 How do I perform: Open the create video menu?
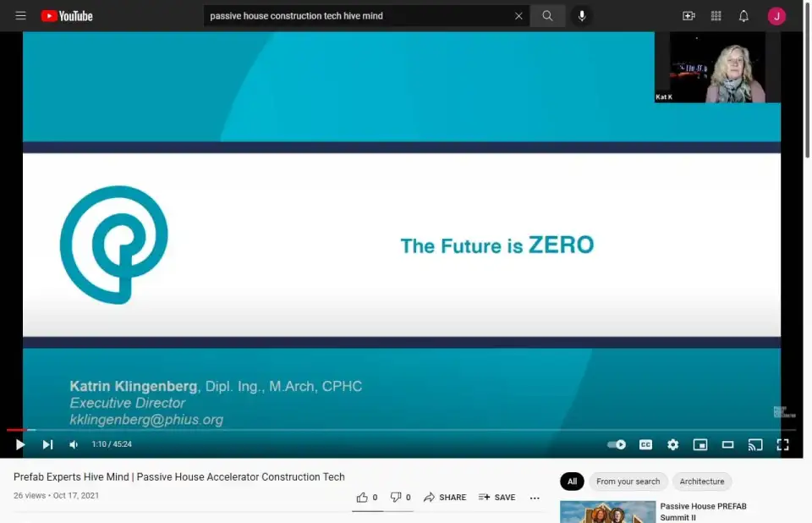coord(689,16)
